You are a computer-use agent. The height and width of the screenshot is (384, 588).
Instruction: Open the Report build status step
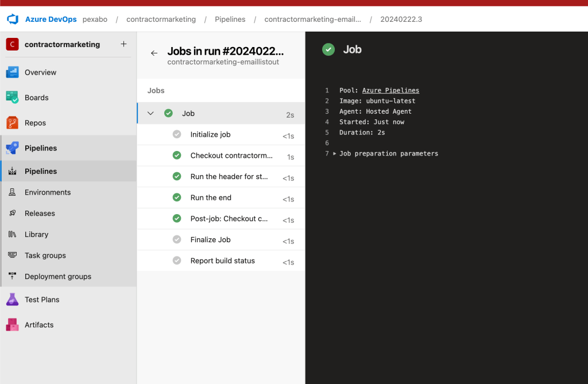coord(221,261)
